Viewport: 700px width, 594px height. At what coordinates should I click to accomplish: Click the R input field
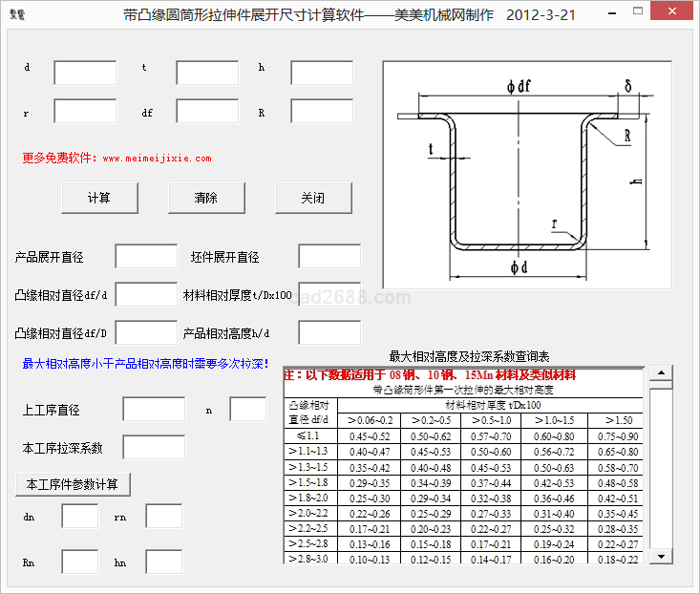coord(322,112)
